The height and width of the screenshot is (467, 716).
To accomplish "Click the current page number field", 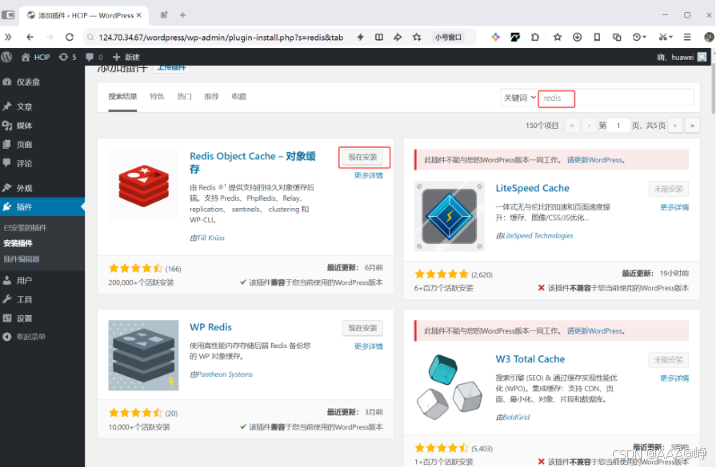I will [619, 125].
